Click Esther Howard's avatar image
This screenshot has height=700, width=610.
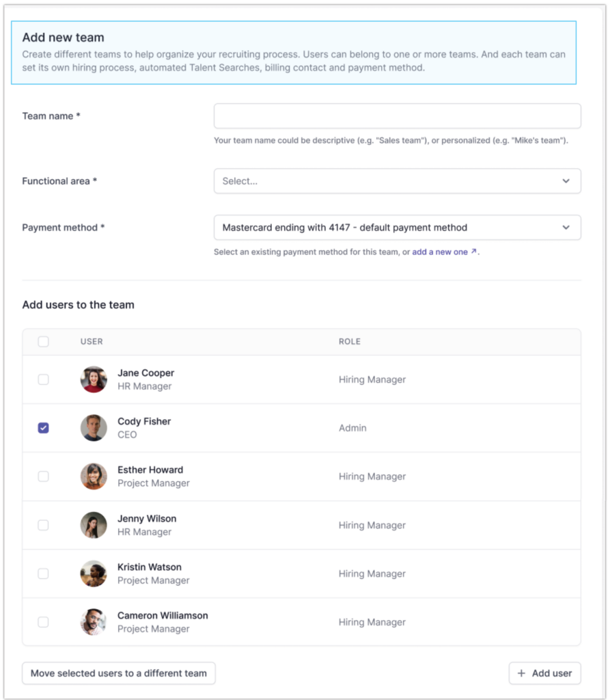point(94,476)
